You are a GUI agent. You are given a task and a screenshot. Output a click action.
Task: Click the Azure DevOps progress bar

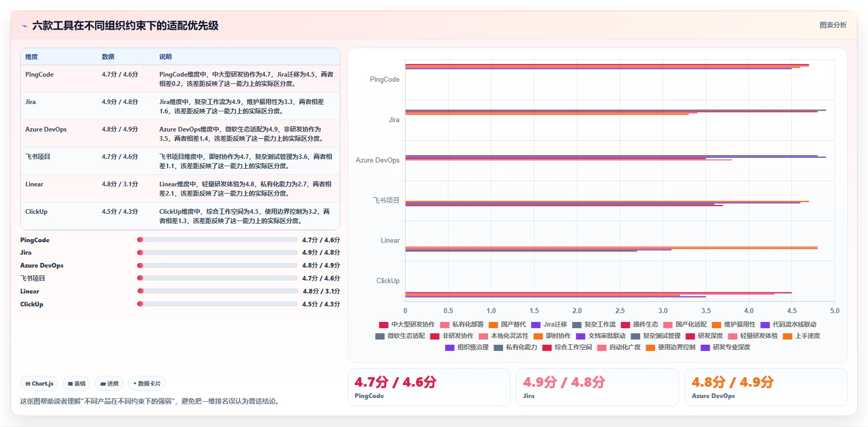tap(217, 266)
